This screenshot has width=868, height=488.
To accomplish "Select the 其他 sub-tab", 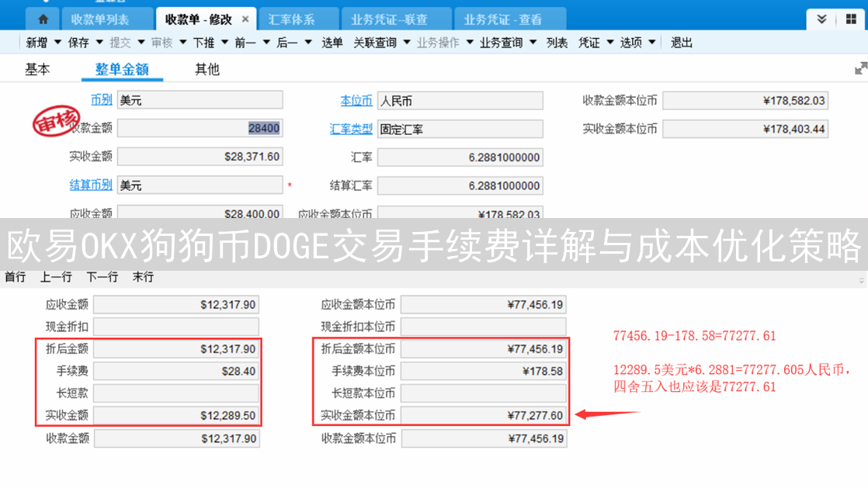I will tap(207, 69).
